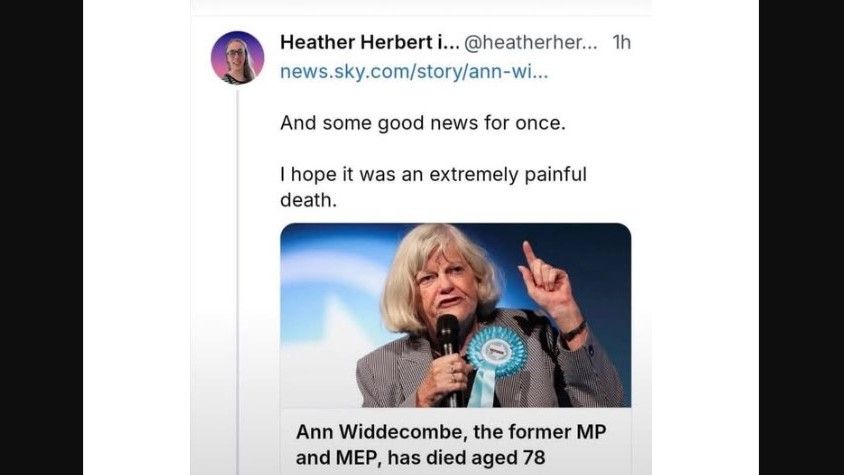Click the thread line below the avatar

(x=237, y=282)
